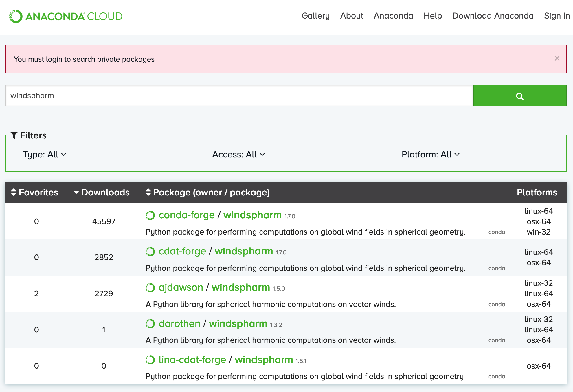Open the Platform: All filter dropdown

431,155
